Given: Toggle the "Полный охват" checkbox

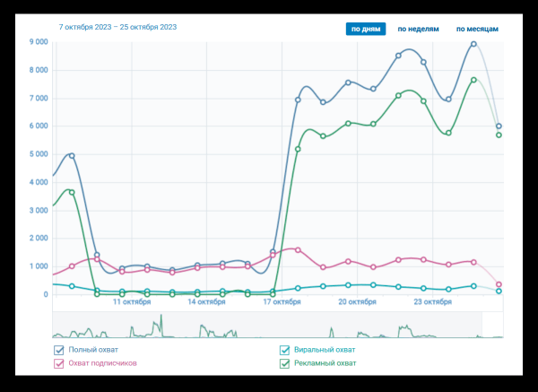Looking at the screenshot, I should click(59, 350).
